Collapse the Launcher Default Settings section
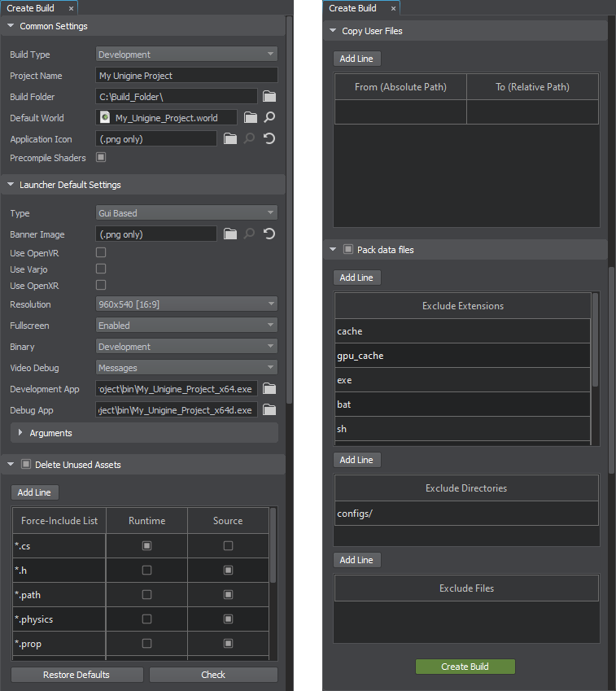This screenshot has width=616, height=691. coord(11,185)
